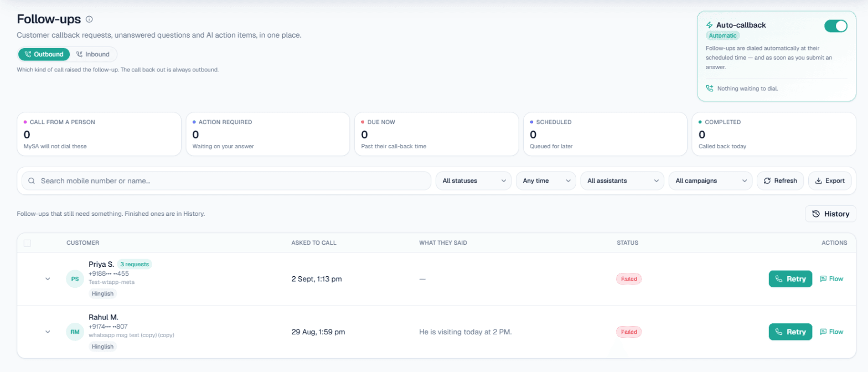Click the CUSTOMER column header
868x372 pixels.
tap(83, 242)
